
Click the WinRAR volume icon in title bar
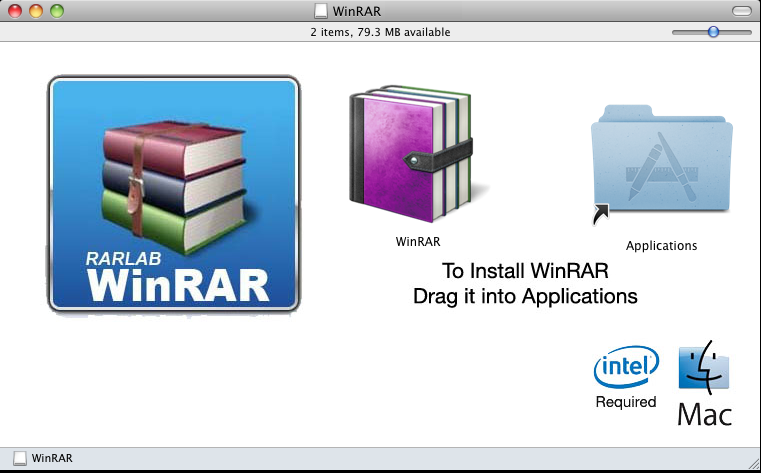[321, 11]
